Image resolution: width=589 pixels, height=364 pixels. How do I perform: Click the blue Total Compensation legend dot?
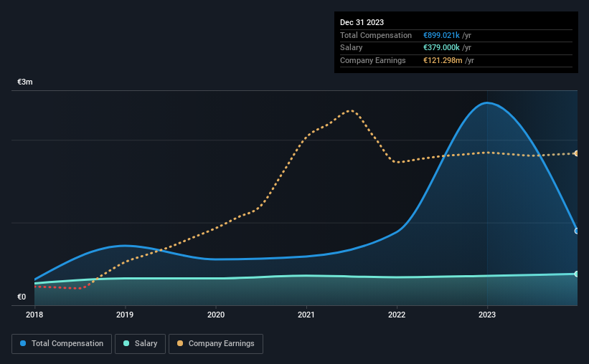pyautogui.click(x=23, y=343)
